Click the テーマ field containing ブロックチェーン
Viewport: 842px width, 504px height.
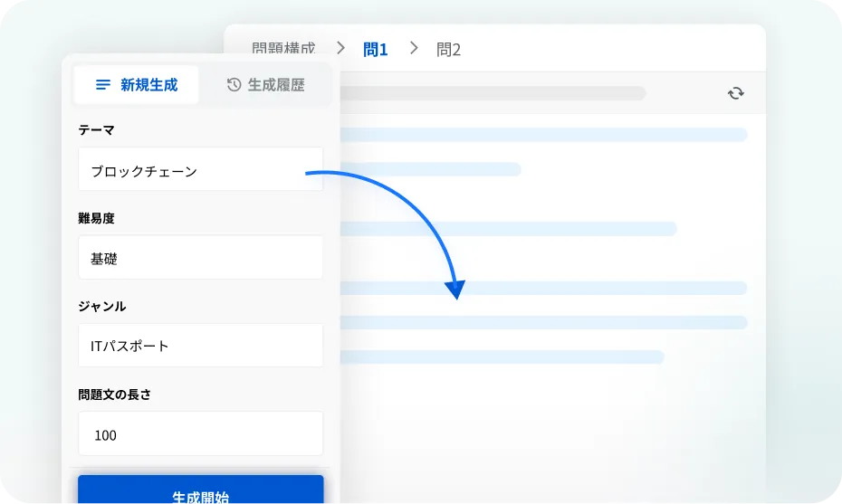click(200, 169)
